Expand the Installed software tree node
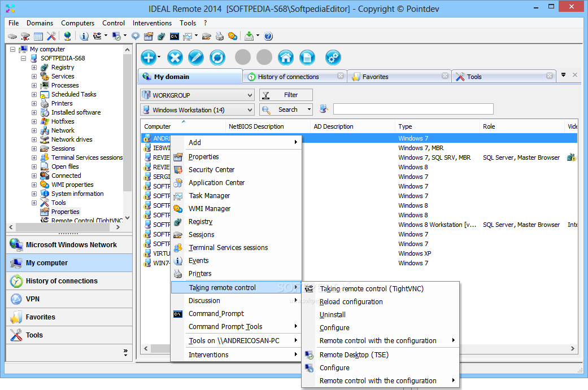Viewport: 588px width, 390px height. (x=34, y=112)
